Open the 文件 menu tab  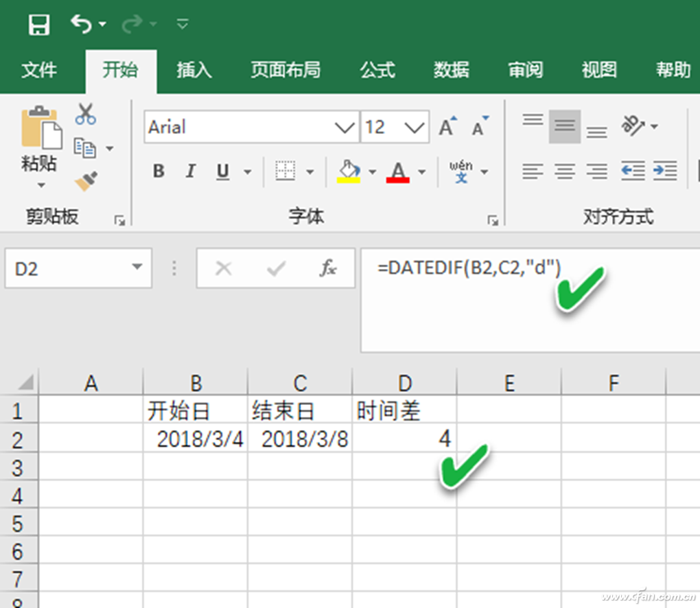pyautogui.click(x=39, y=70)
